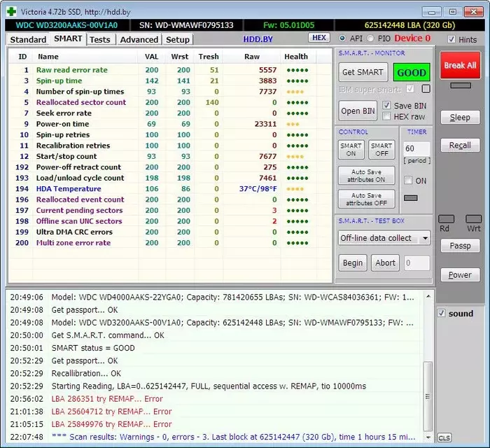Select the Current pending sectors row
The width and height of the screenshot is (490, 448).
click(170, 210)
